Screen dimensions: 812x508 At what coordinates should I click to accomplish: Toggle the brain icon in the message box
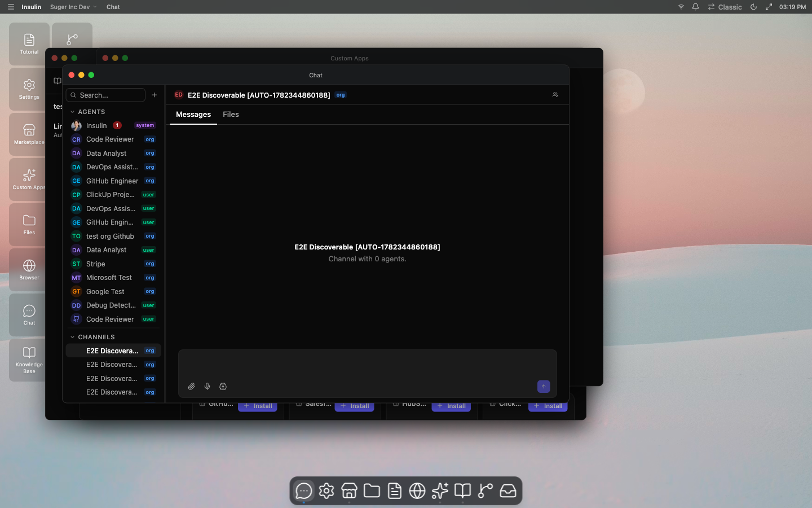point(223,387)
